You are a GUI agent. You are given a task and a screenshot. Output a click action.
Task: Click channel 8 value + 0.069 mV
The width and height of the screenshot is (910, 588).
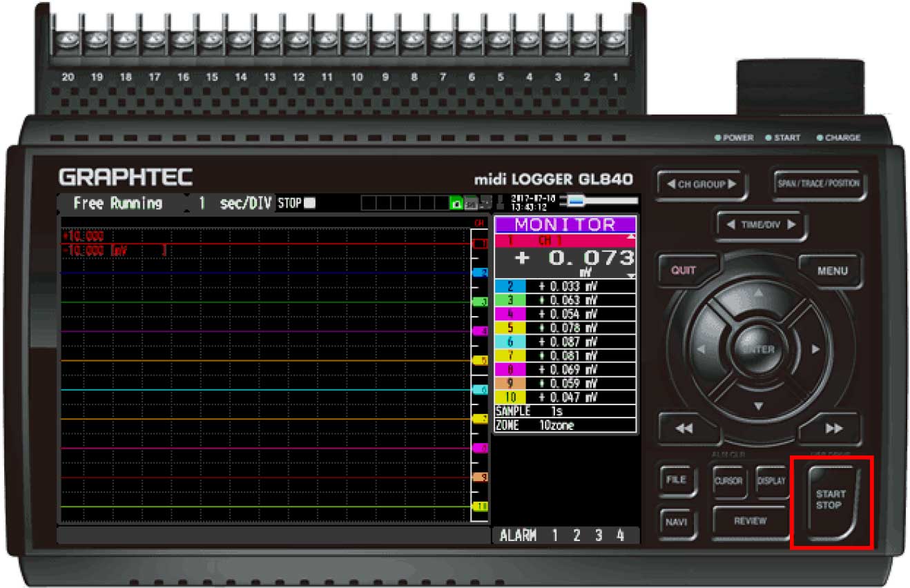[568, 370]
